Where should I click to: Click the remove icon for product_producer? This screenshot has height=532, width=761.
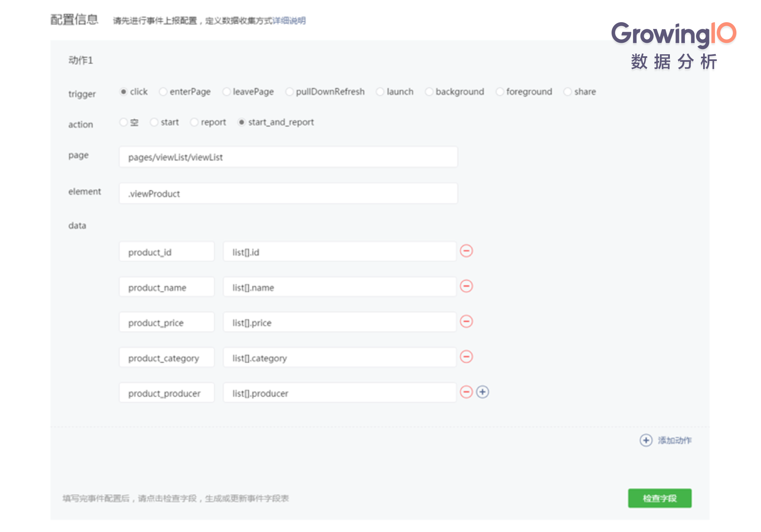tap(467, 393)
